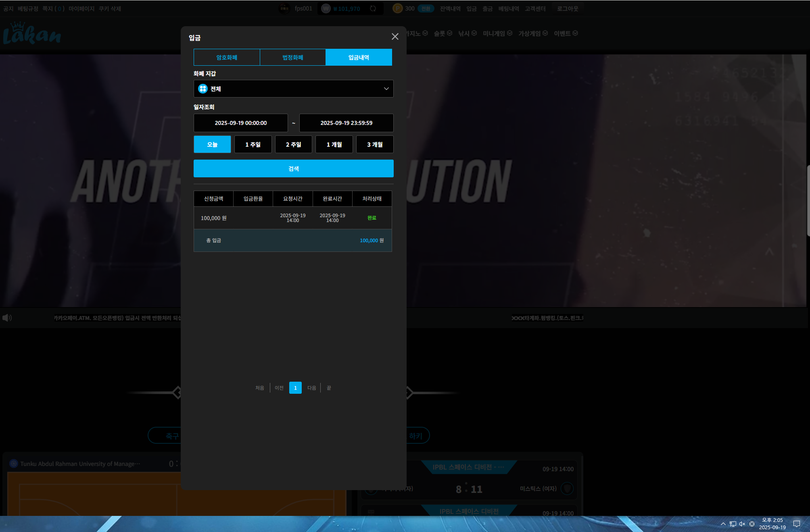The width and height of the screenshot is (810, 532).
Task: Click the taskbar volume muted icon
Action: point(742,524)
